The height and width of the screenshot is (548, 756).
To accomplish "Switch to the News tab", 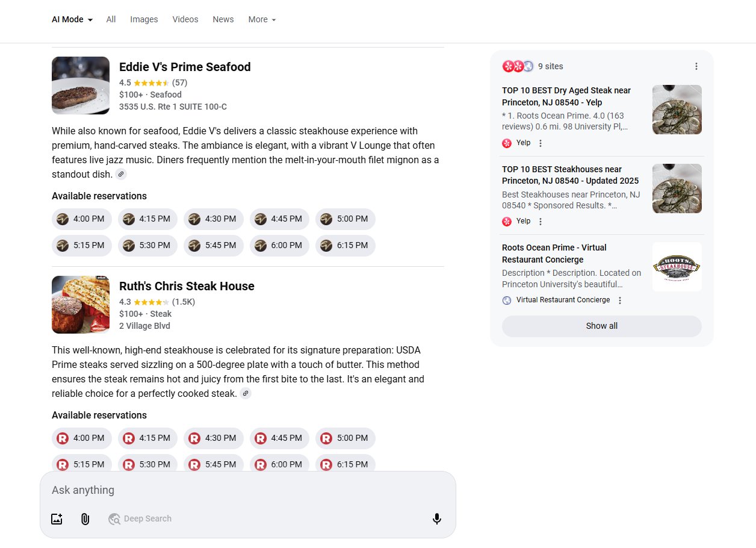I will pyautogui.click(x=223, y=19).
